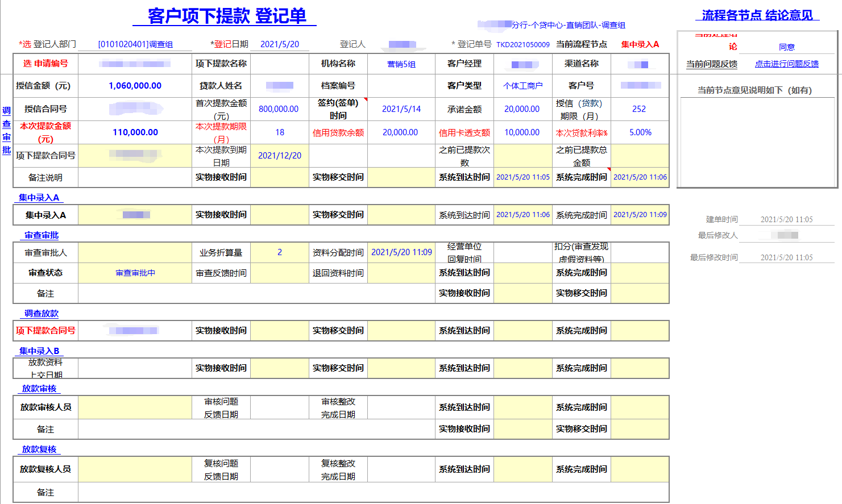Image resolution: width=842 pixels, height=504 pixels.
Task: Click the 业务折算量 value 2
Action: [280, 252]
